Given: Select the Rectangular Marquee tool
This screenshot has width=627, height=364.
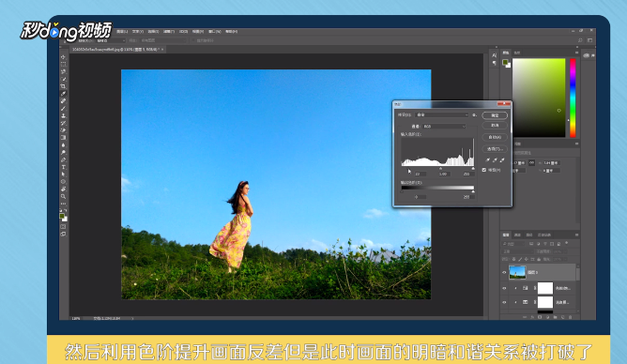Looking at the screenshot, I should [x=63, y=65].
